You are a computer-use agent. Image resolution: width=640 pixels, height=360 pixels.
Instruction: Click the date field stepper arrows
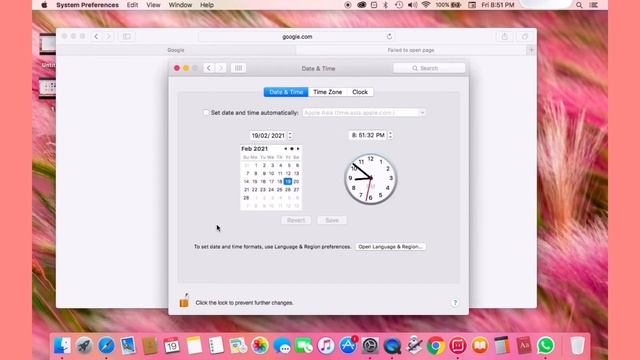pos(290,135)
